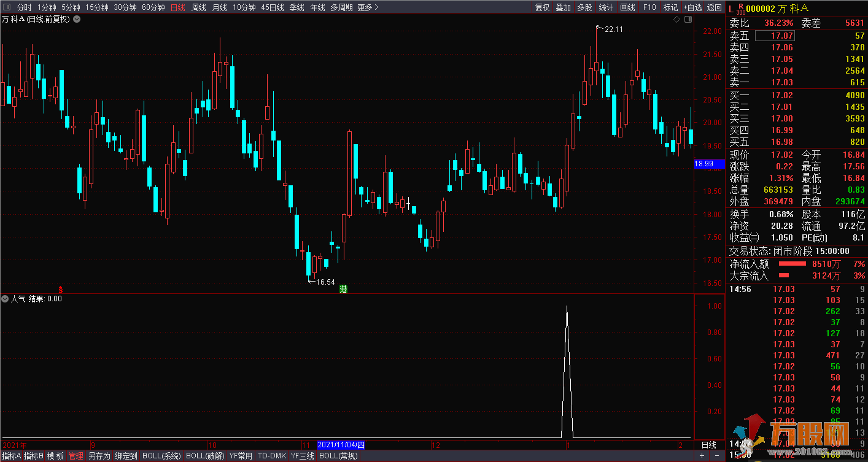This screenshot has width=868, height=462.
Task: Click the 22.11 high price label
Action: click(x=614, y=29)
